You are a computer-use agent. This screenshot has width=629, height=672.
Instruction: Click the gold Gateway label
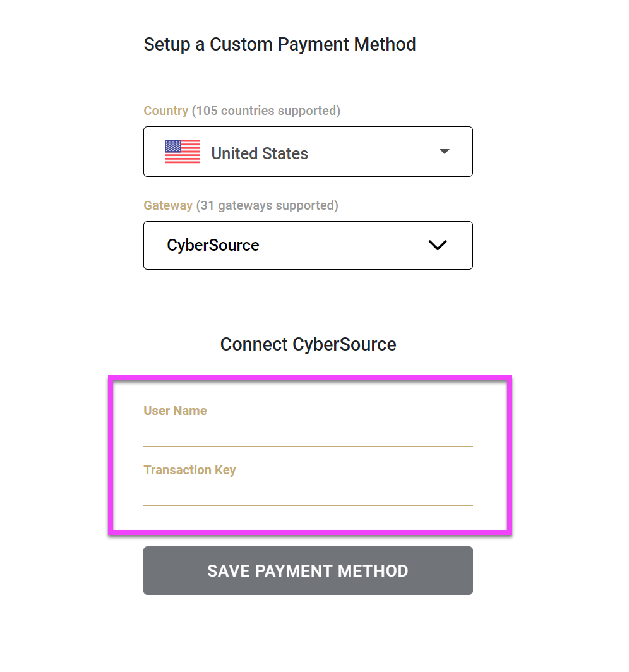167,205
